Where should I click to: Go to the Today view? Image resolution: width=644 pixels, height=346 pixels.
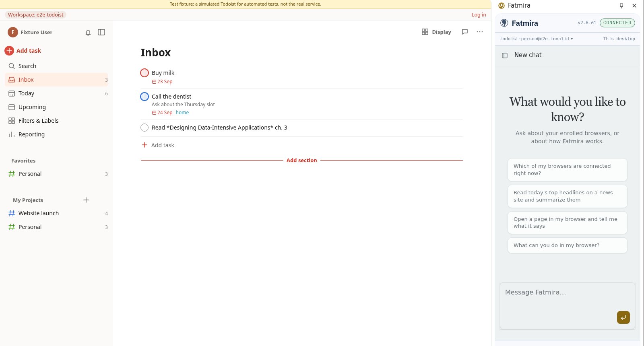[56, 93]
